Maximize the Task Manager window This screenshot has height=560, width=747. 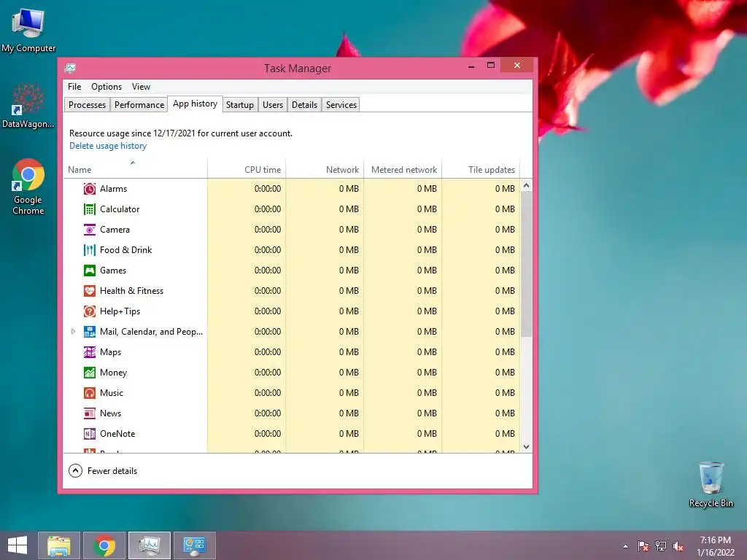[491, 65]
